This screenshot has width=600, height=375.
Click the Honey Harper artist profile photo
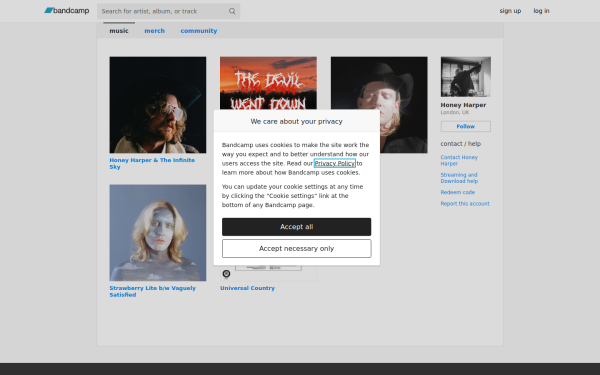click(x=465, y=77)
